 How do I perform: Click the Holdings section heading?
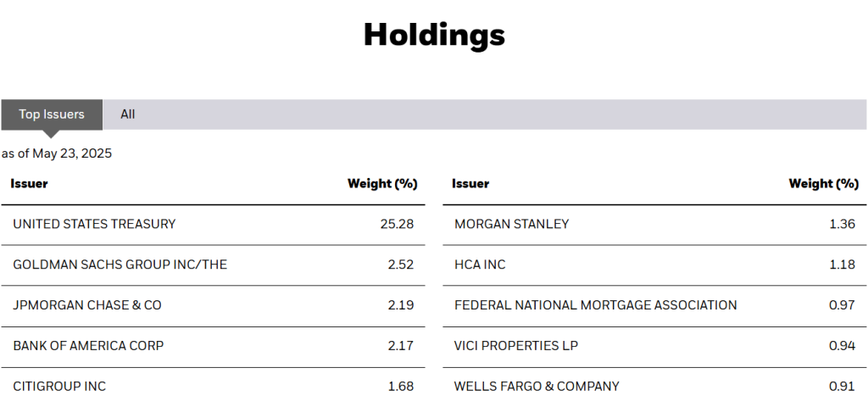click(x=434, y=35)
